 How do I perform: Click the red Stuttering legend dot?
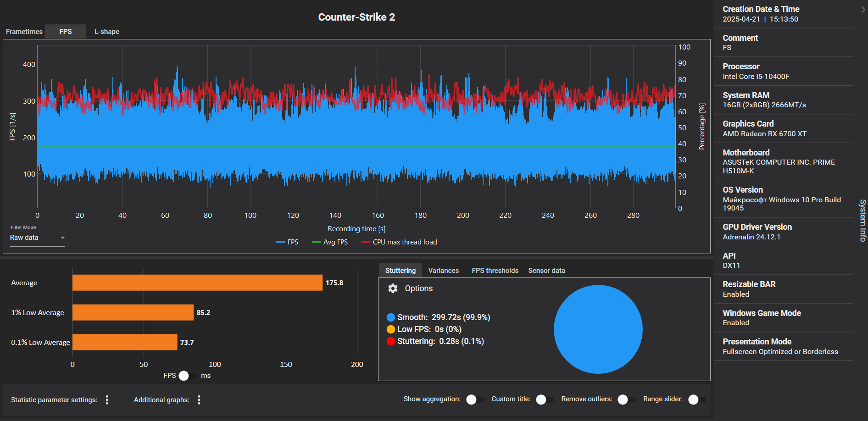pos(391,341)
